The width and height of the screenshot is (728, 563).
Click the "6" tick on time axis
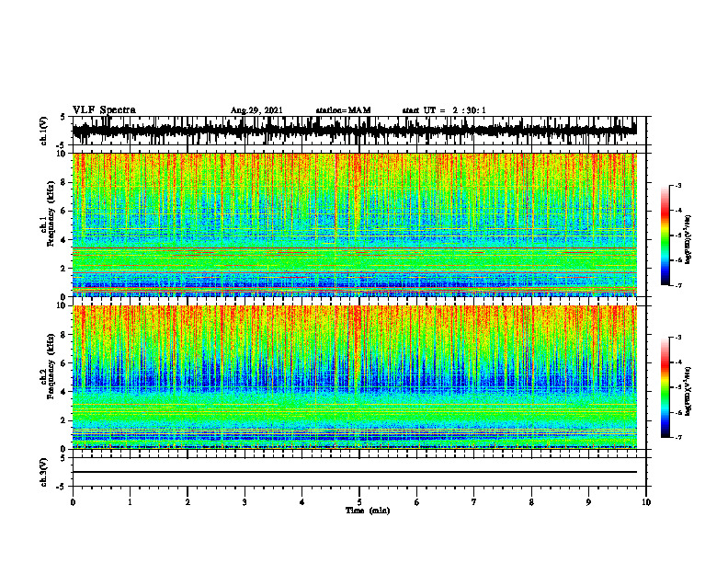click(x=417, y=502)
